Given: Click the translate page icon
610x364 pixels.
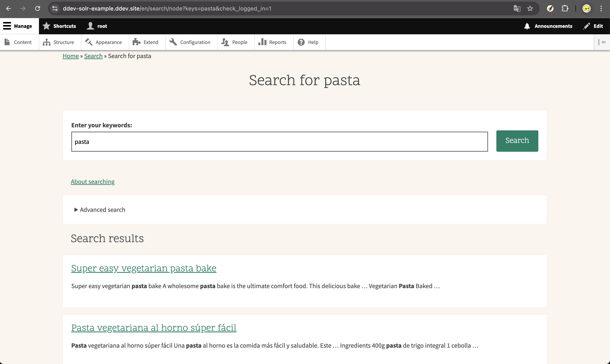Looking at the screenshot, I should tap(517, 9).
